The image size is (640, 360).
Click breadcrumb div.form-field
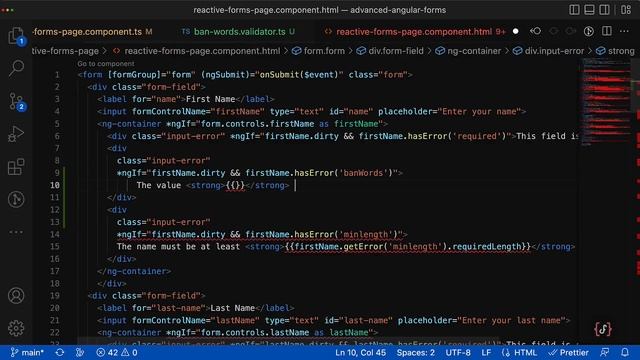coord(396,51)
